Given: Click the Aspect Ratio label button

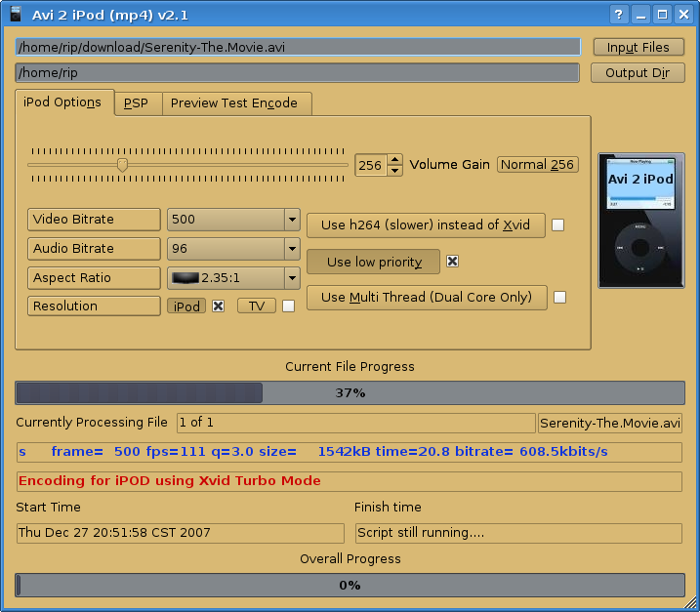Looking at the screenshot, I should [94, 278].
